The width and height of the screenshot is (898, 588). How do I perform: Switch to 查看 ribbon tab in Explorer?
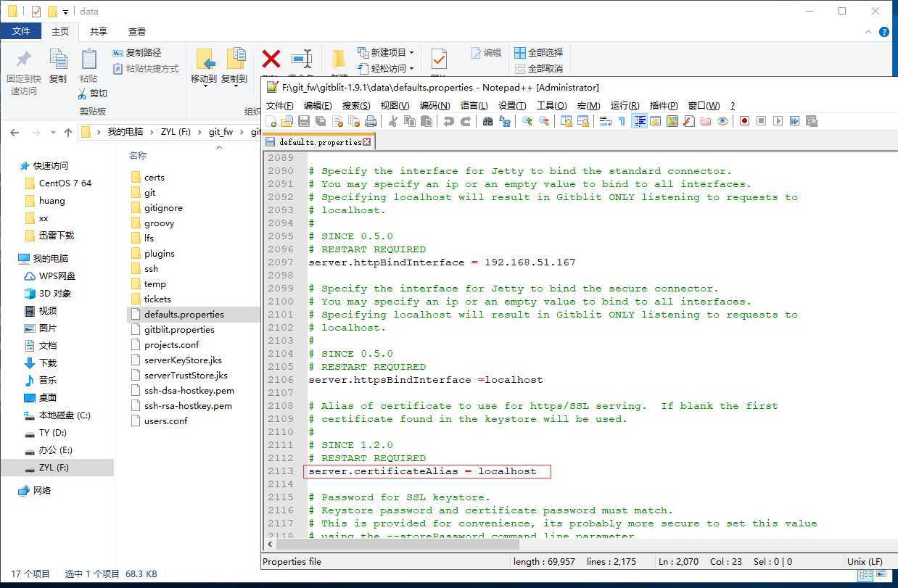pyautogui.click(x=137, y=31)
